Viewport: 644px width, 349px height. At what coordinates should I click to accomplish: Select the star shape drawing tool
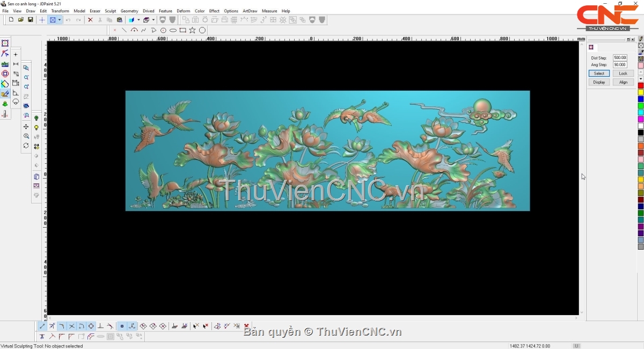click(x=192, y=31)
